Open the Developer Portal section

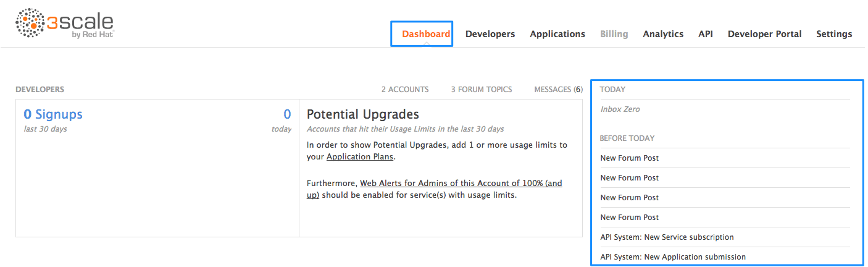point(764,34)
